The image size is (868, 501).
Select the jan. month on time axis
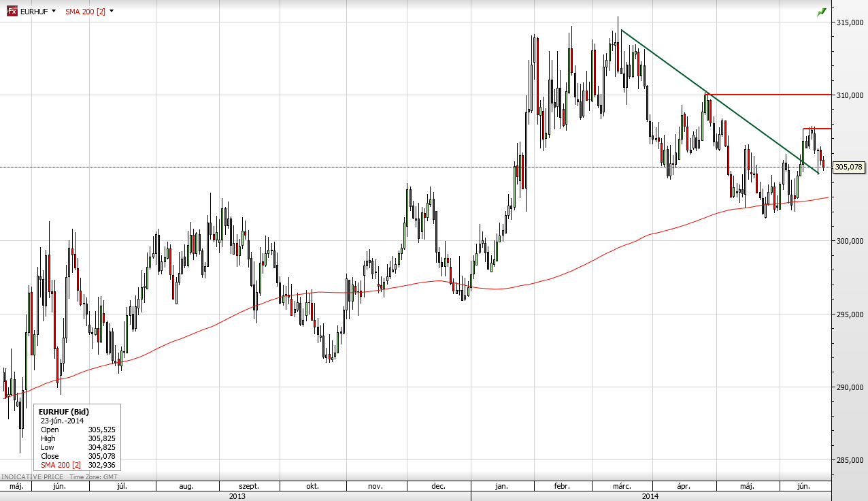(501, 487)
